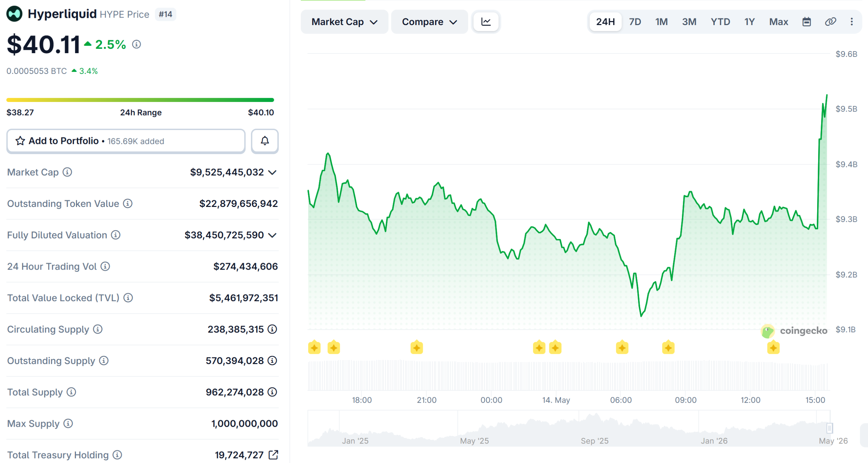Screen dimensions: 868x463
Task: Click the star icon in Add to Portfolio
Action: pos(20,141)
